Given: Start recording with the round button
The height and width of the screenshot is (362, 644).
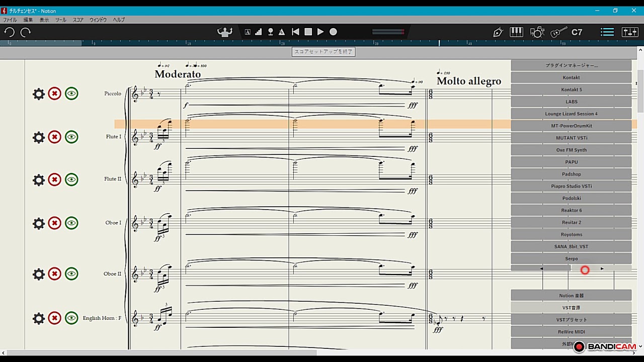Looking at the screenshot, I should click(333, 32).
